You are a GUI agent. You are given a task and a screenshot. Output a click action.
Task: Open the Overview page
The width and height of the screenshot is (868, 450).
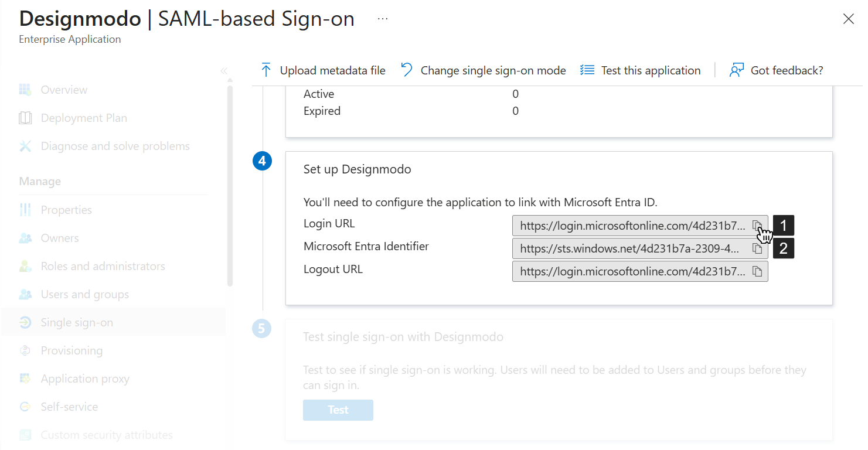pyautogui.click(x=64, y=90)
